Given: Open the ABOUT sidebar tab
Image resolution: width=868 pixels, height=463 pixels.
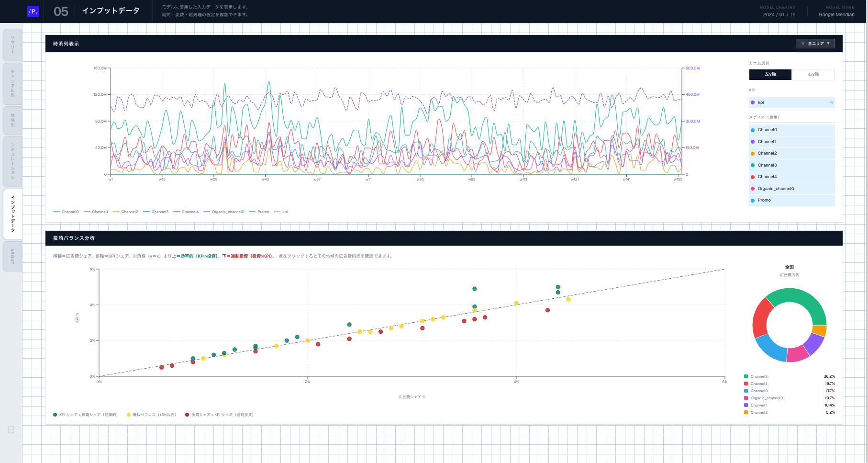Looking at the screenshot, I should point(12,256).
